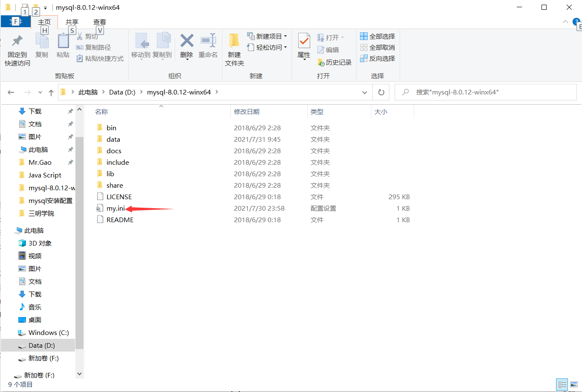Expand chevron after mysql-8.0.12-winx64 breadcrumb

[x=216, y=92]
